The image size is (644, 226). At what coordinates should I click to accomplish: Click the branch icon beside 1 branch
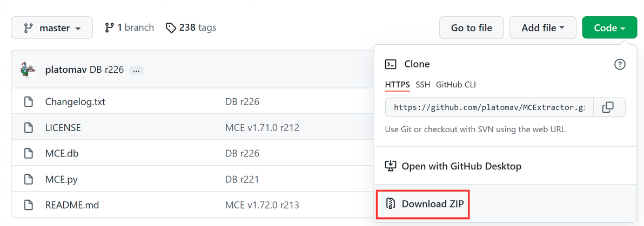pyautogui.click(x=109, y=28)
